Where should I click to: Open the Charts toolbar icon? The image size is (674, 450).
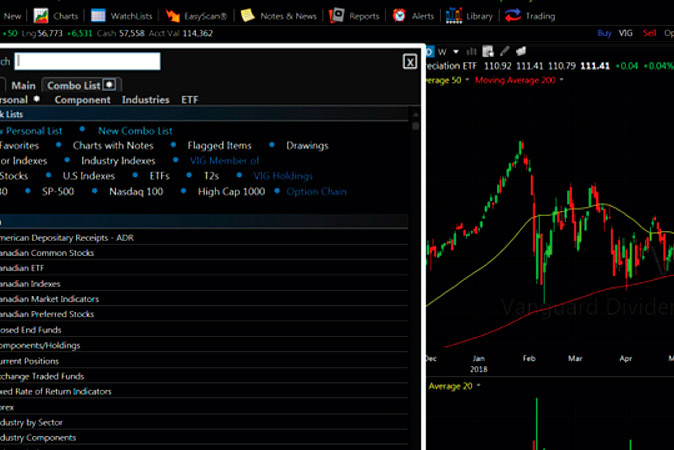[x=41, y=15]
